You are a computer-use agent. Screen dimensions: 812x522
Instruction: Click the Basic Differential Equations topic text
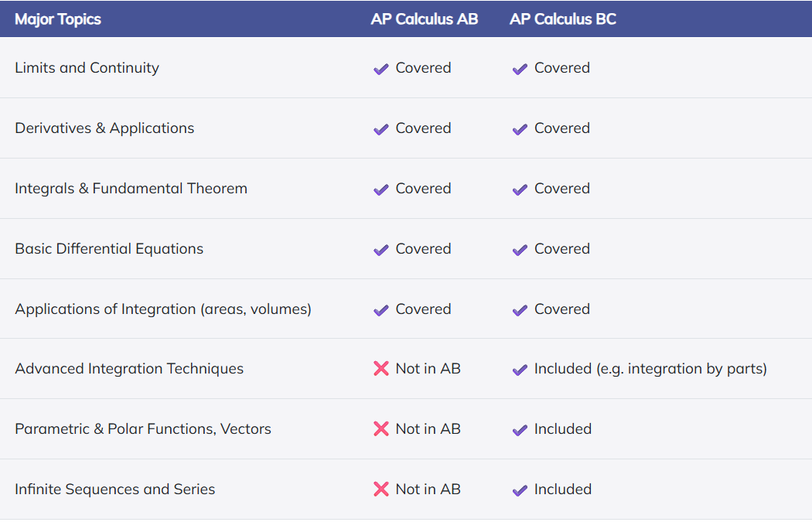109,249
